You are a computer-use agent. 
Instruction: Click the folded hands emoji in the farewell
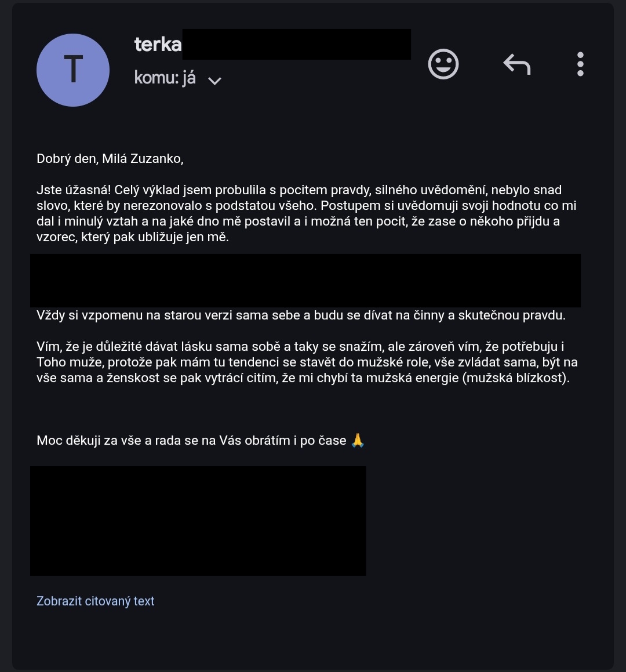tap(358, 439)
